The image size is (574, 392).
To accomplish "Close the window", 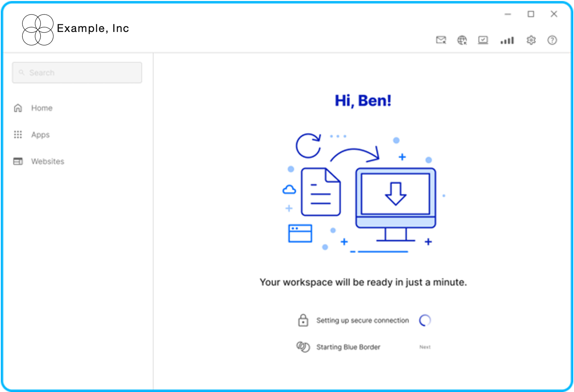I will [554, 14].
